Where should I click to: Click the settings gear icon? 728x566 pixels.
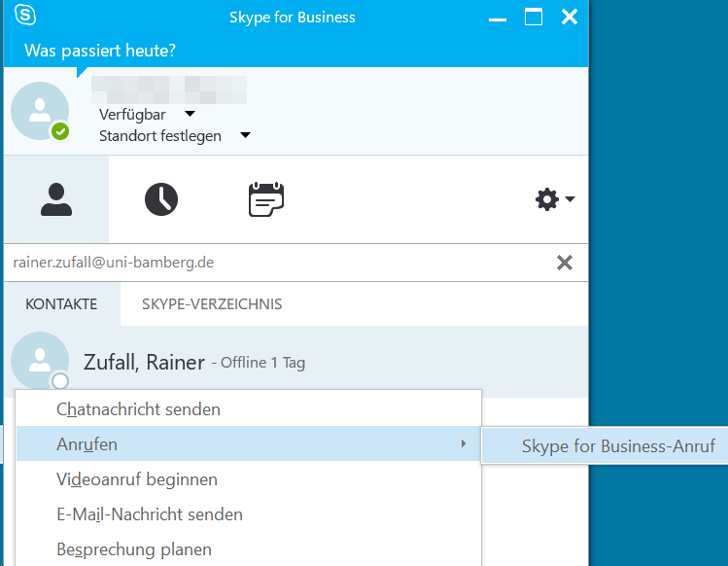coord(547,199)
